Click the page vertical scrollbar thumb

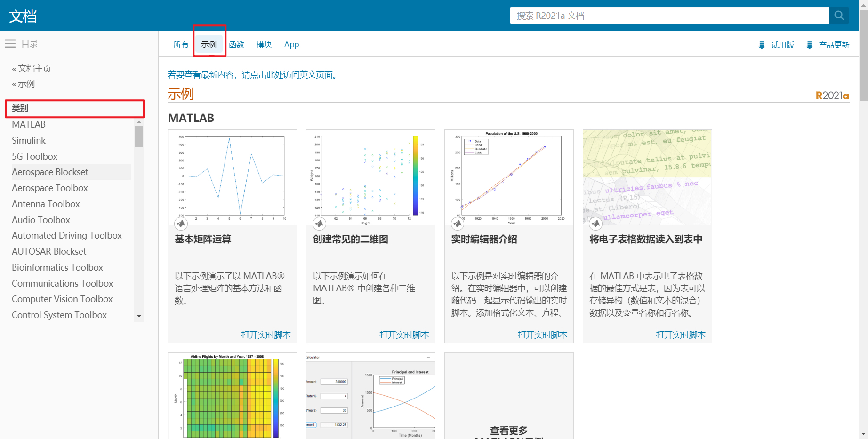pos(863,55)
